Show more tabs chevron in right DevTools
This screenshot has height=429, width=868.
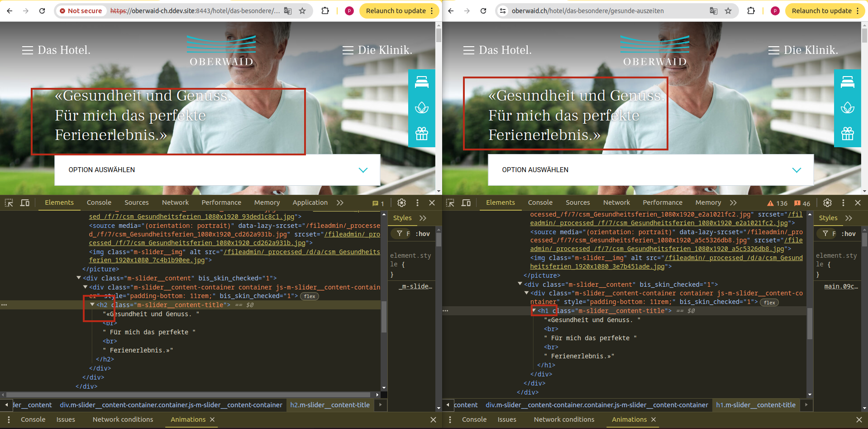(x=733, y=202)
